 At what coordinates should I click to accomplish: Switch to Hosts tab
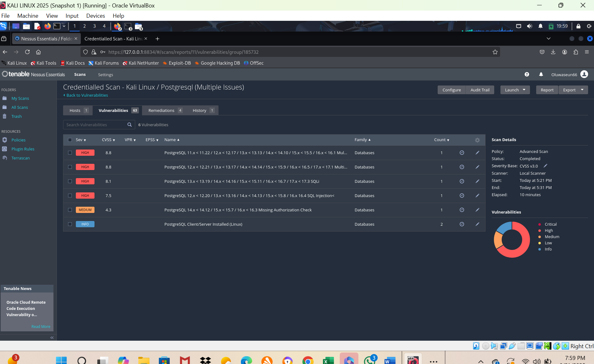coord(78,110)
